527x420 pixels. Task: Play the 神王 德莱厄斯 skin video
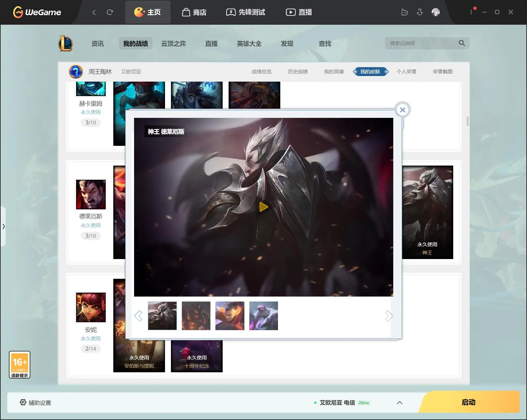point(263,207)
